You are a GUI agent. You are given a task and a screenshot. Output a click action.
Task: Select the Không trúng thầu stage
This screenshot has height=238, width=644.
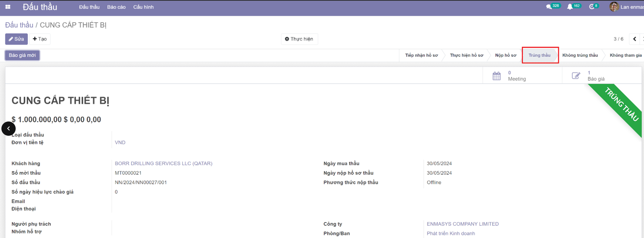[580, 55]
